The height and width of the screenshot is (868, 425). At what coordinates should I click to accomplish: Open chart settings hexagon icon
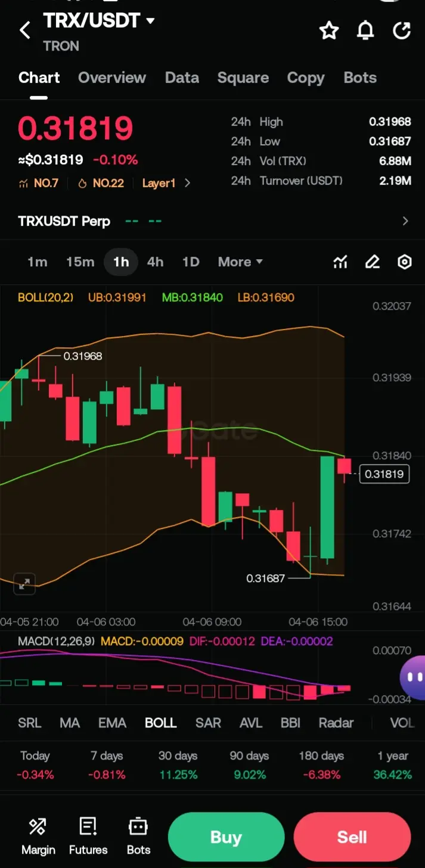click(405, 262)
